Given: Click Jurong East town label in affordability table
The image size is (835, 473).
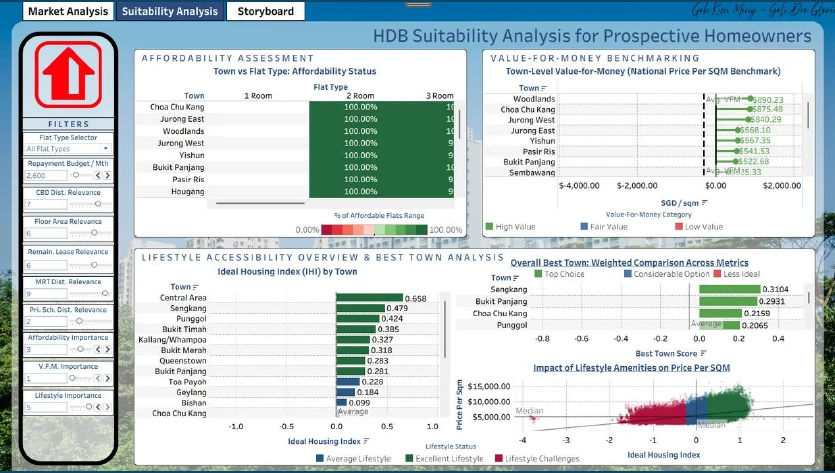Looking at the screenshot, I should [x=182, y=119].
